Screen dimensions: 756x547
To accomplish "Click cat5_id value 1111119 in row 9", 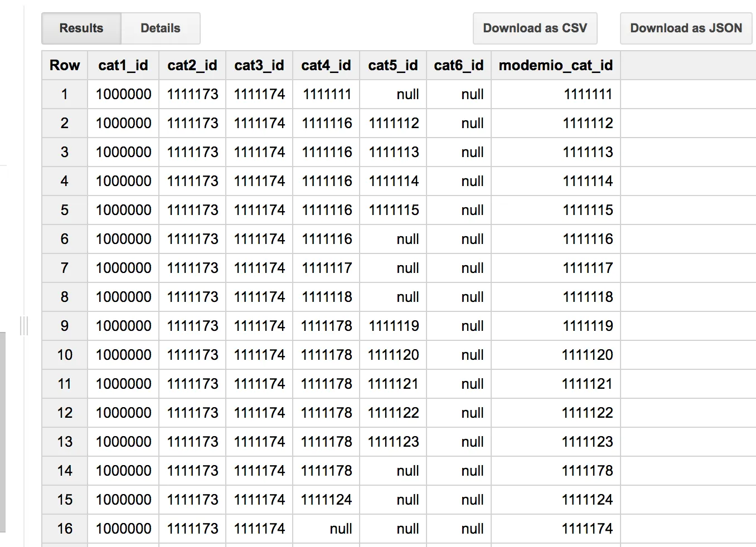I will (394, 326).
